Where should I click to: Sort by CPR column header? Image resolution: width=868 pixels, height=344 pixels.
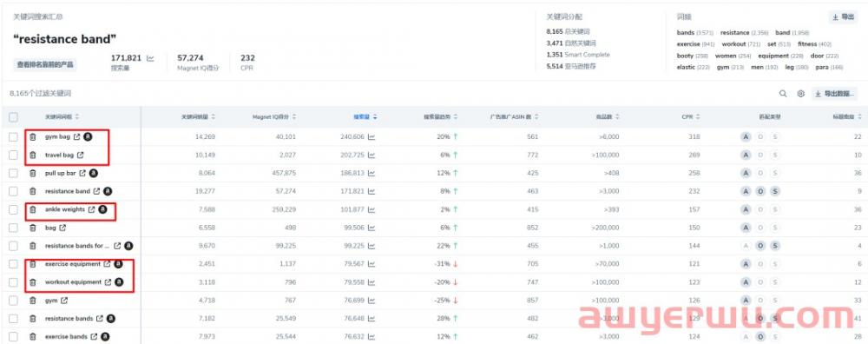click(690, 117)
